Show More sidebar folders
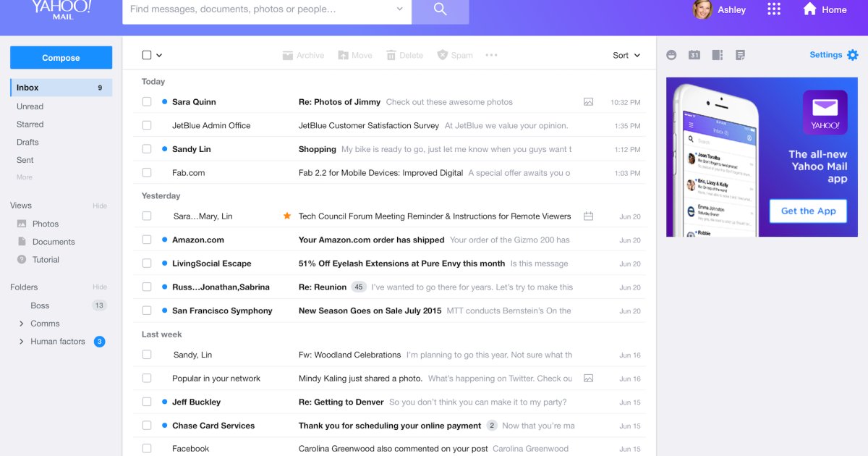The image size is (868, 456). coord(25,177)
